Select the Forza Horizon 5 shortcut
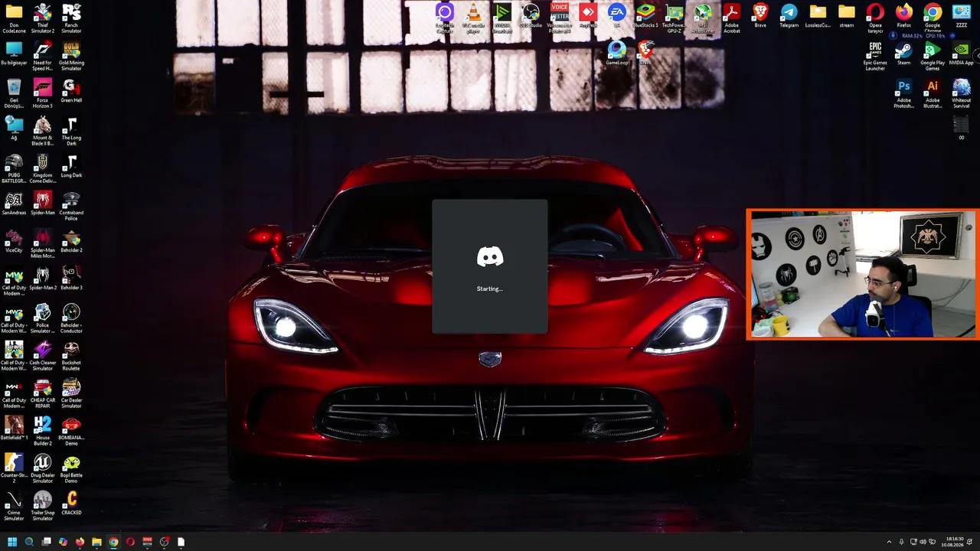Image resolution: width=980 pixels, height=551 pixels. tap(43, 93)
